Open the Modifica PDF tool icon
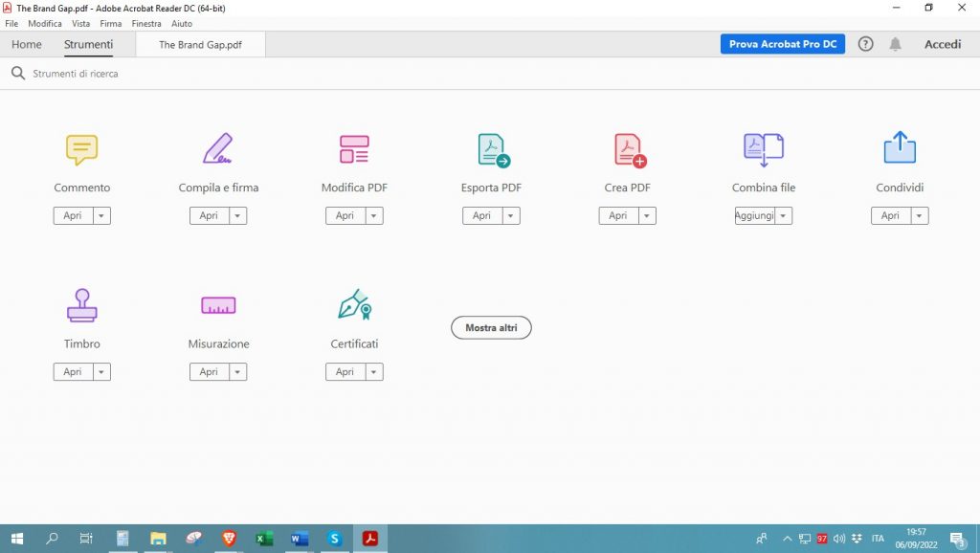The image size is (980, 553). (354, 149)
